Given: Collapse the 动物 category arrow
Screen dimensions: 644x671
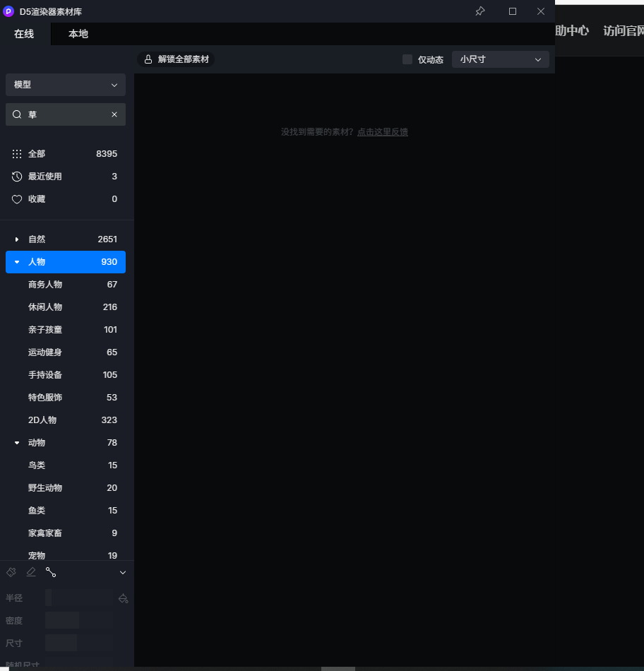Looking at the screenshot, I should click(17, 443).
